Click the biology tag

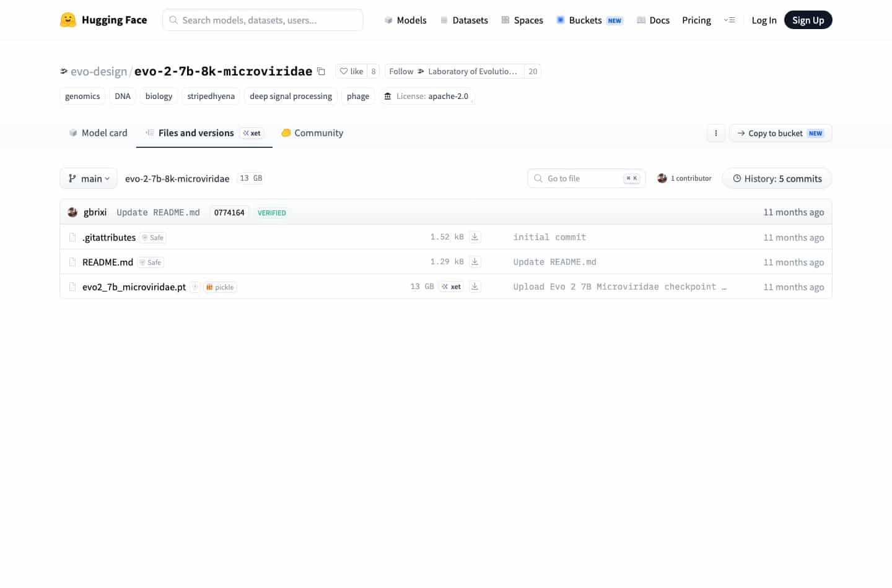tap(159, 96)
